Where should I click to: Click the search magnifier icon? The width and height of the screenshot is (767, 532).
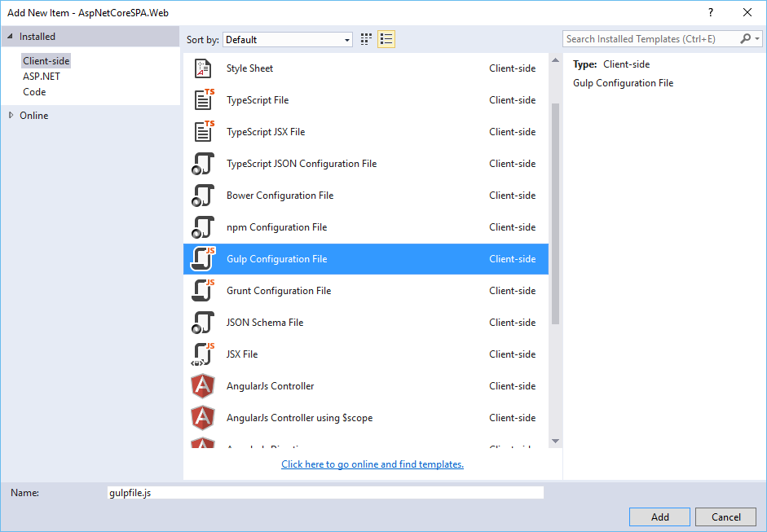[745, 38]
